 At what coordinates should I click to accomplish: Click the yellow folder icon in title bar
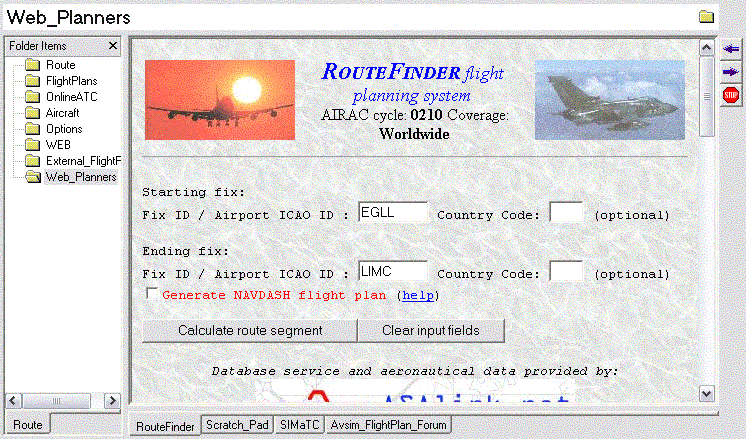707,17
